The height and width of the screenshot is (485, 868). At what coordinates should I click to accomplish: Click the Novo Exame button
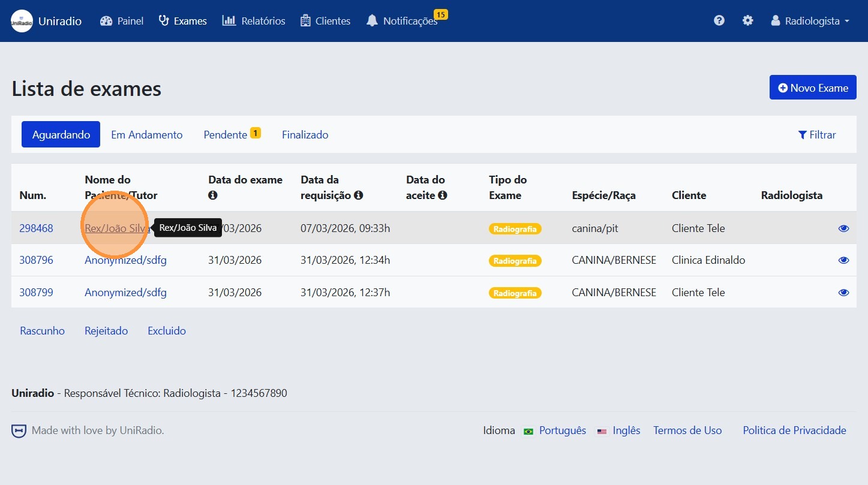pos(813,88)
